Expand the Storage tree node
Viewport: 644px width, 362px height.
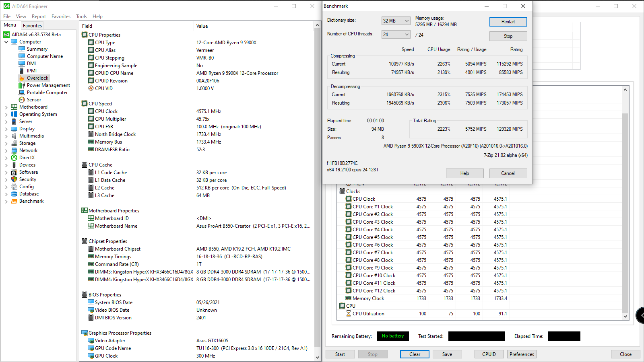tap(6, 143)
